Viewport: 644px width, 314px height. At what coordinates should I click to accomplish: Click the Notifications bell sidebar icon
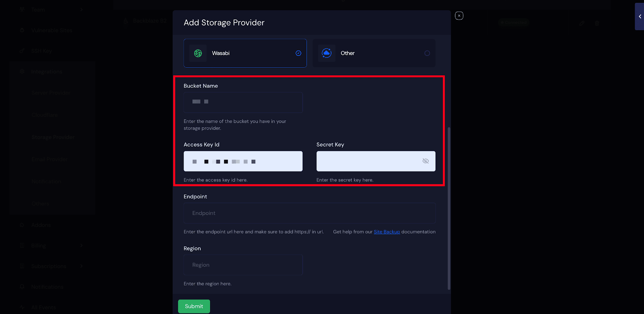(x=22, y=287)
